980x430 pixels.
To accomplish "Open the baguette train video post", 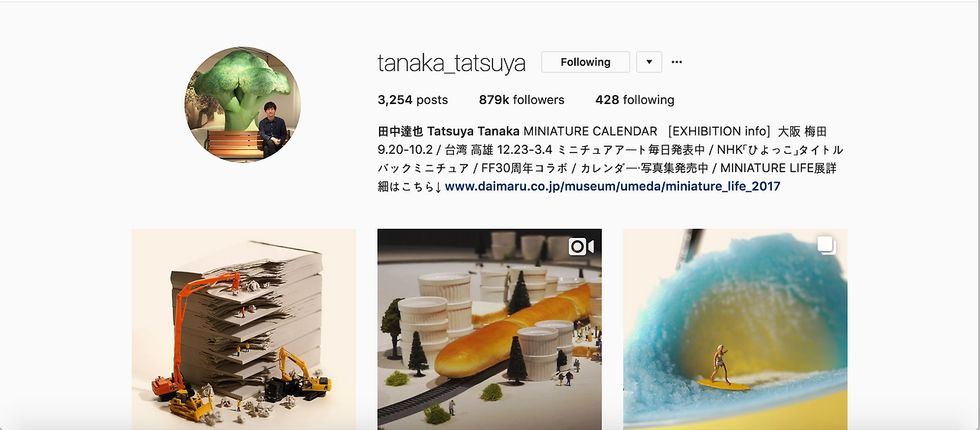I will click(x=489, y=329).
